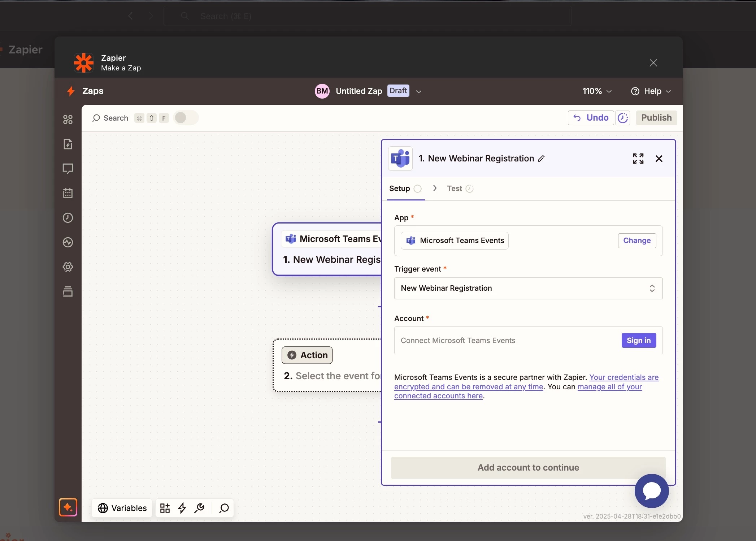Open the Trigger event dropdown

point(528,288)
